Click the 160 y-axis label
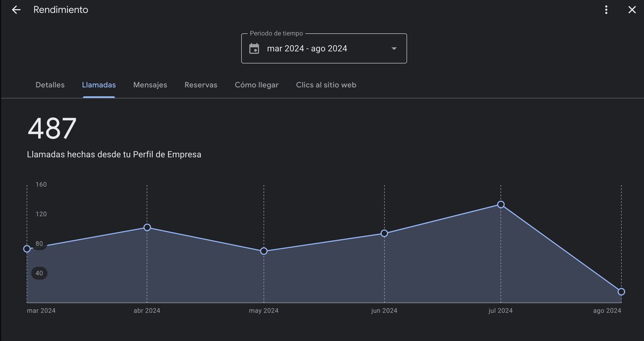This screenshot has width=644, height=341. pos(41,184)
